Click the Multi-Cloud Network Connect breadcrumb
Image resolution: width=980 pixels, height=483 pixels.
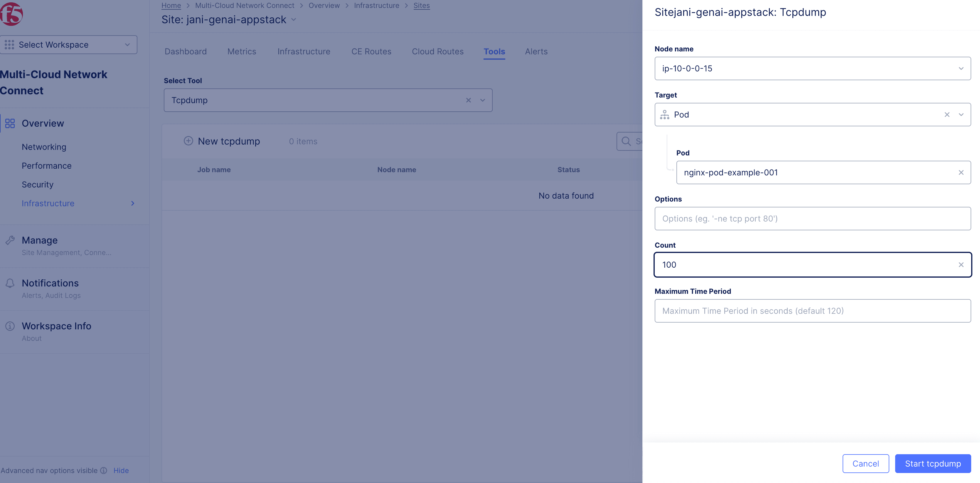pyautogui.click(x=245, y=5)
